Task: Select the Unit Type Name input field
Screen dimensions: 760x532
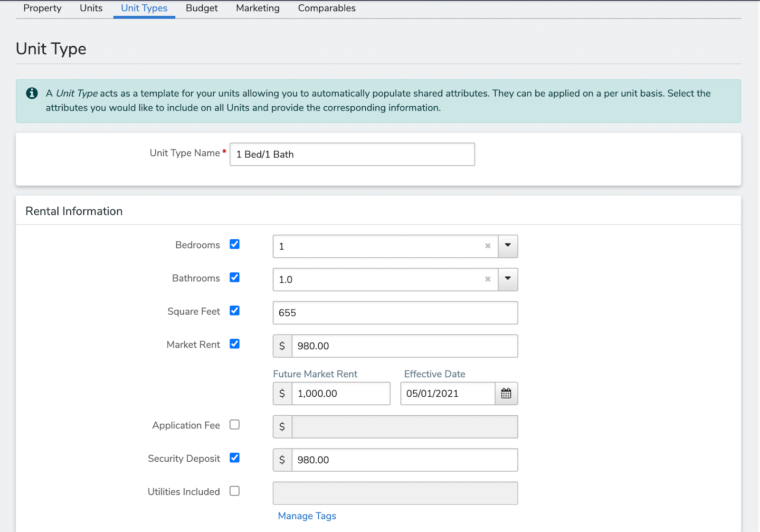Action: (x=351, y=154)
